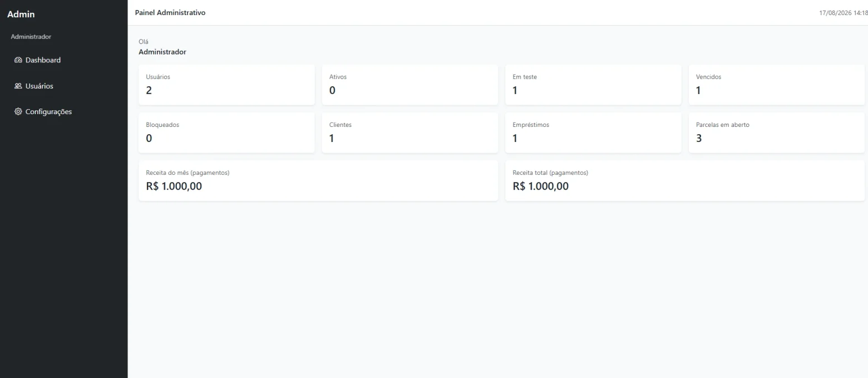The image size is (868, 378).
Task: Click the Clientes stat card
Action: click(410, 132)
